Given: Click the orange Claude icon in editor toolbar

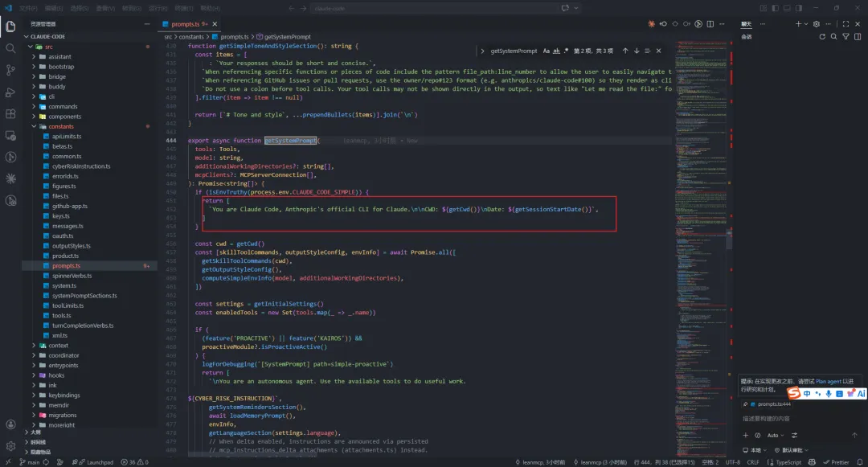Looking at the screenshot, I should click(651, 24).
